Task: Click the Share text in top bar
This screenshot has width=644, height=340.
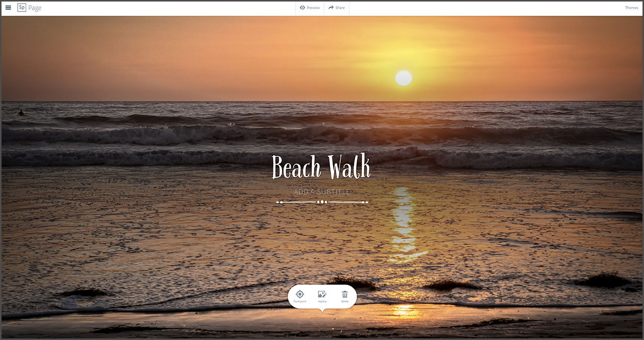Action: (340, 8)
